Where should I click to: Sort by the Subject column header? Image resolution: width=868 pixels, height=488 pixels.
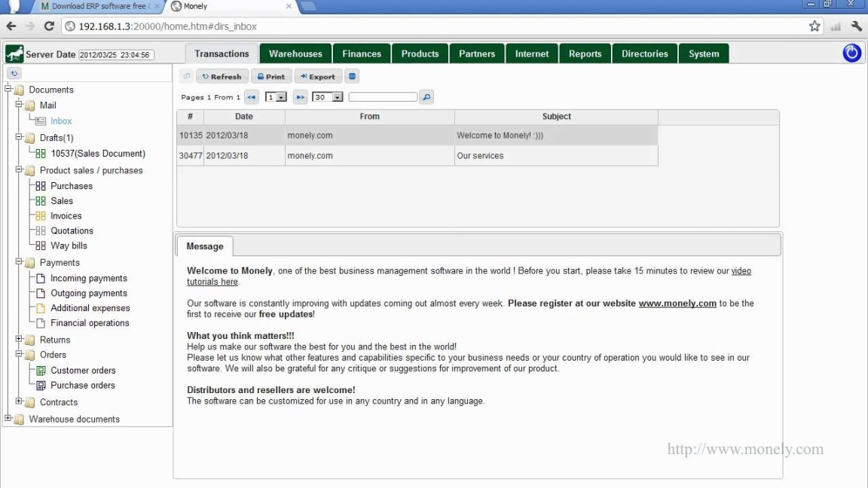click(x=556, y=116)
